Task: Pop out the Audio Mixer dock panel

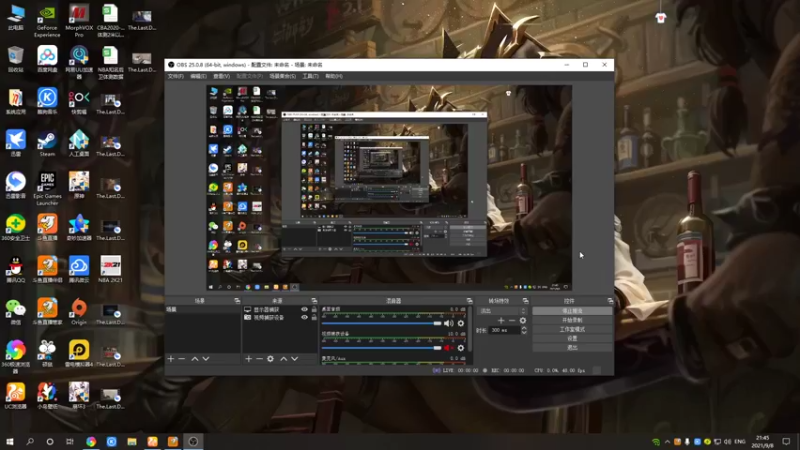Action: coord(469,301)
